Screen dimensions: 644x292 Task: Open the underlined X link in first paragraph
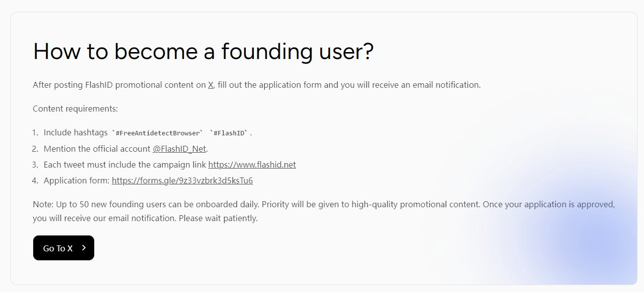tap(211, 85)
